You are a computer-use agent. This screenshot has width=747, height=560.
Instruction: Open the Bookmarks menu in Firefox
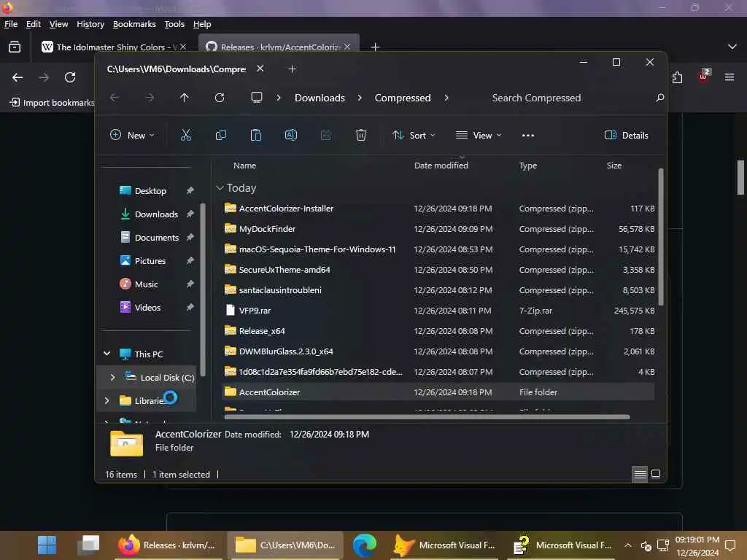tap(134, 24)
